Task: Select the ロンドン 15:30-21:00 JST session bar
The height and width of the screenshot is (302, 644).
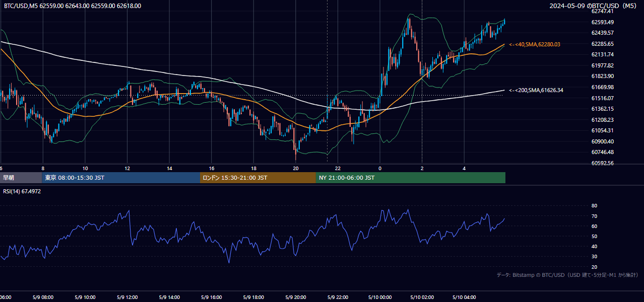Action: click(x=258, y=178)
